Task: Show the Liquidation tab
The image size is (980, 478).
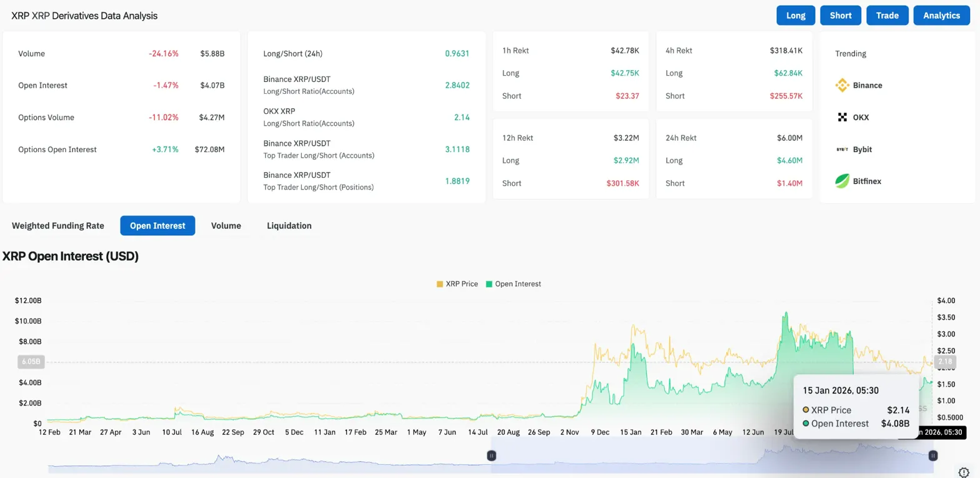Action: tap(289, 226)
